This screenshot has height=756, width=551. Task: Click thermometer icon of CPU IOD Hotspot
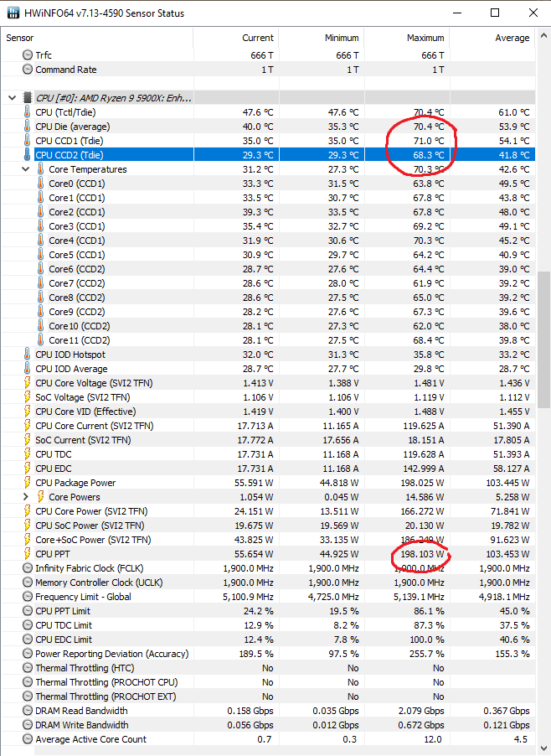27,355
